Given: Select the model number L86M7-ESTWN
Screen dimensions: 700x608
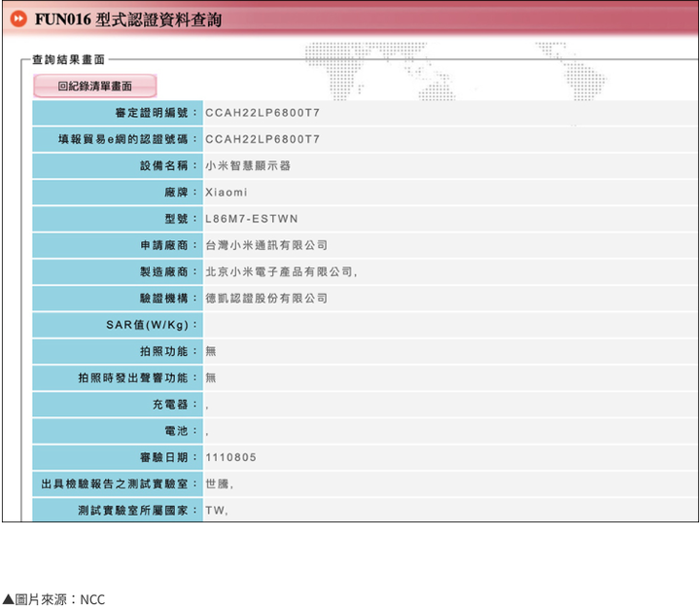Looking at the screenshot, I should 252,219.
